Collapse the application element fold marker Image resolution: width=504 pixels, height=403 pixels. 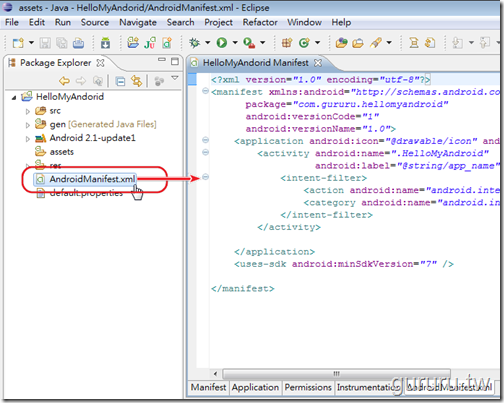(205, 140)
